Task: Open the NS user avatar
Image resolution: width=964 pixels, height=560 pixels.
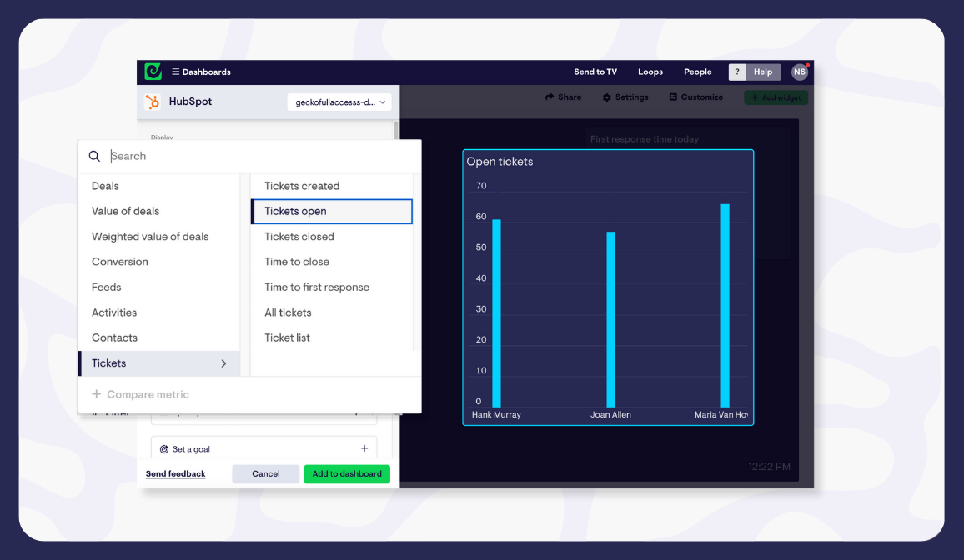Action: click(799, 72)
